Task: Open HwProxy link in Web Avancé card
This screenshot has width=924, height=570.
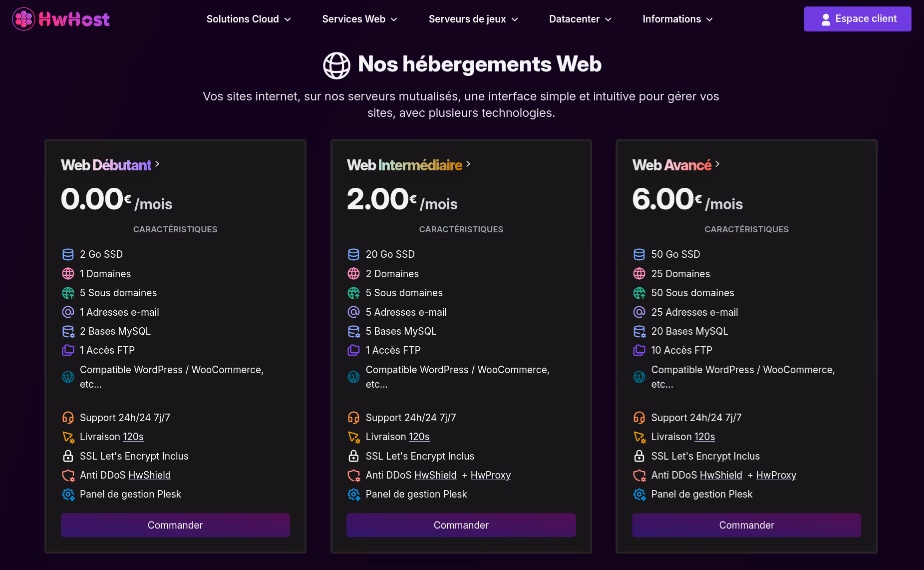Action: (x=776, y=475)
